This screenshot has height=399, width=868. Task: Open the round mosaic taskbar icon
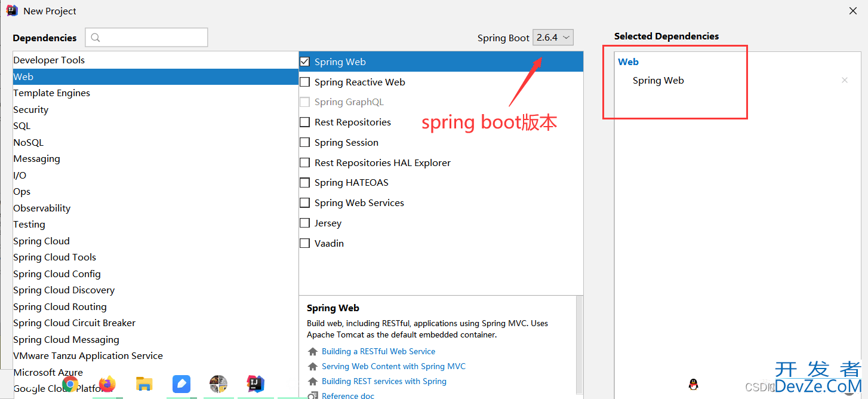coord(218,384)
